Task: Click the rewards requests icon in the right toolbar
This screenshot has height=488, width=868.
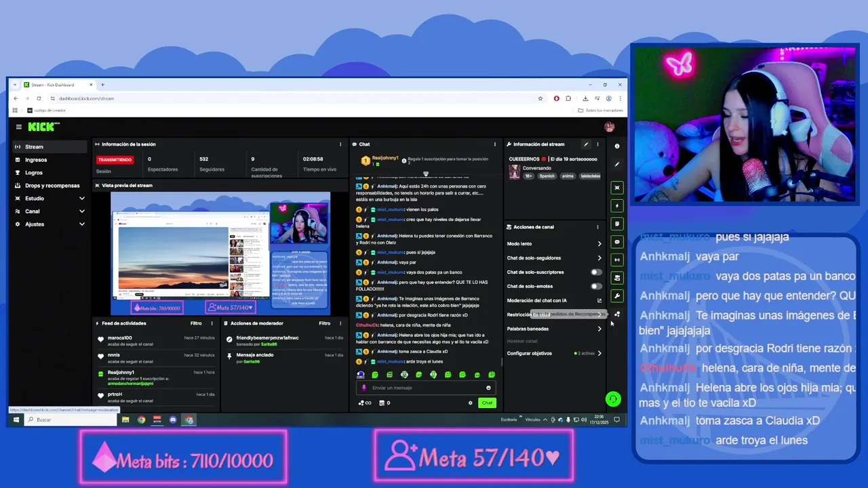Action: point(616,314)
